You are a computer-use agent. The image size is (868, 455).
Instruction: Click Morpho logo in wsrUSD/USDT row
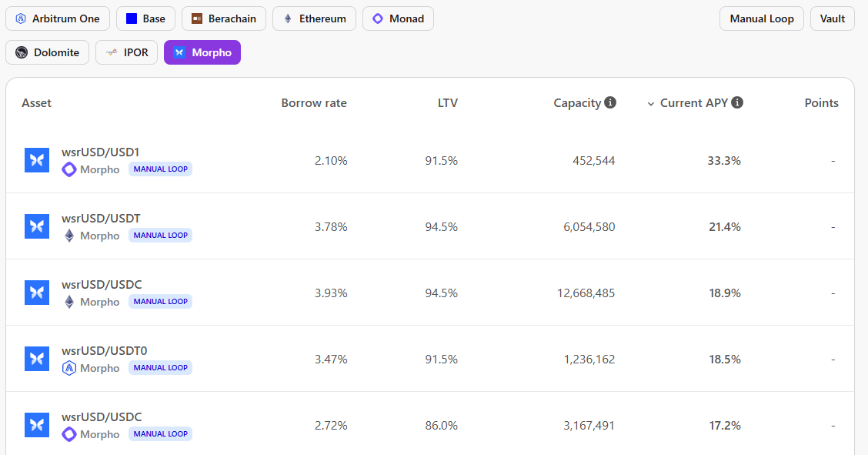37,226
